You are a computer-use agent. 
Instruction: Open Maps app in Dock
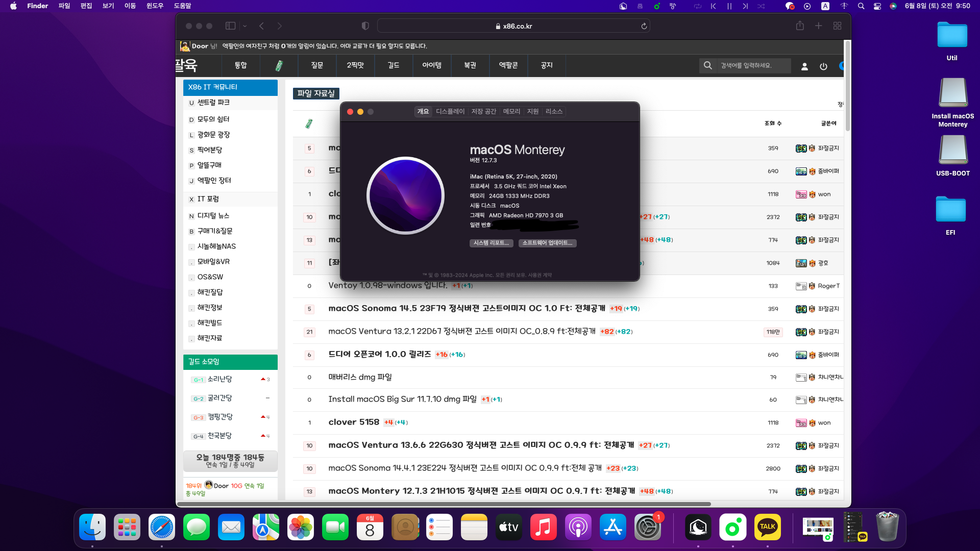(x=266, y=528)
